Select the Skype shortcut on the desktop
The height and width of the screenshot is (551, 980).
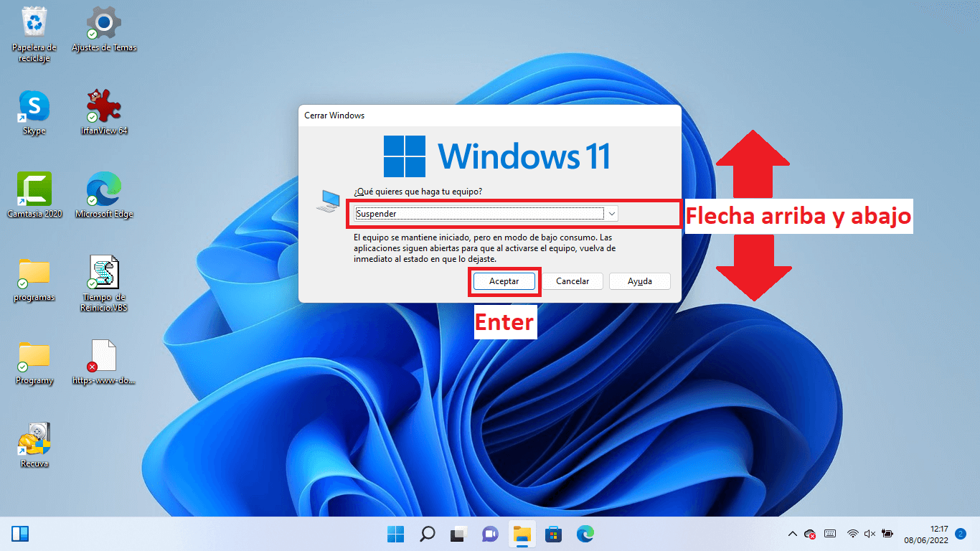pyautogui.click(x=34, y=113)
